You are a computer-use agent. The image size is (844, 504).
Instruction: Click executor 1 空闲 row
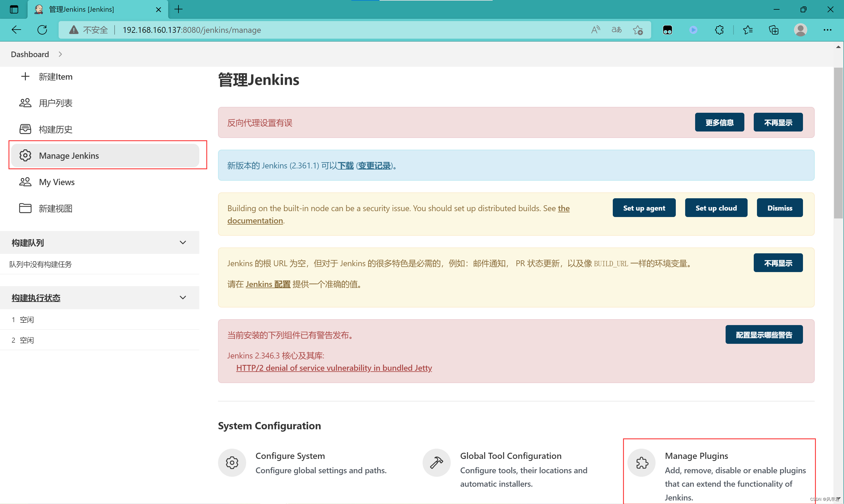(100, 320)
